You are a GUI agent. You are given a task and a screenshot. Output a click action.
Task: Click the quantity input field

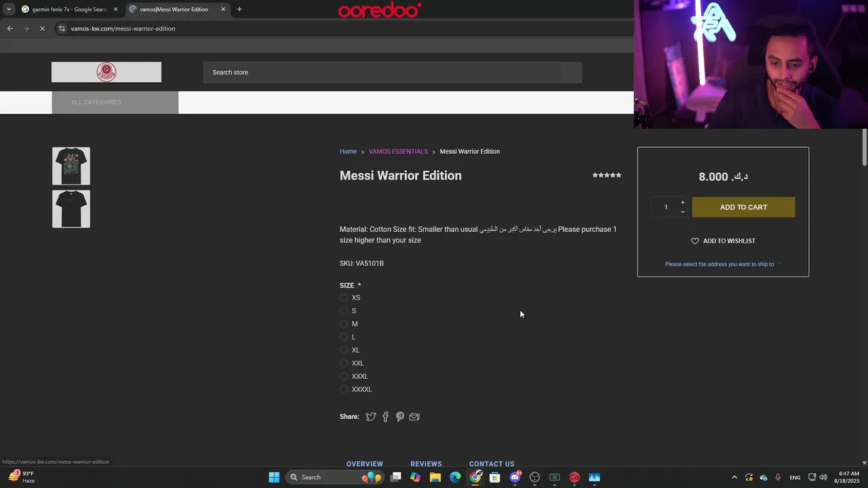click(x=666, y=207)
